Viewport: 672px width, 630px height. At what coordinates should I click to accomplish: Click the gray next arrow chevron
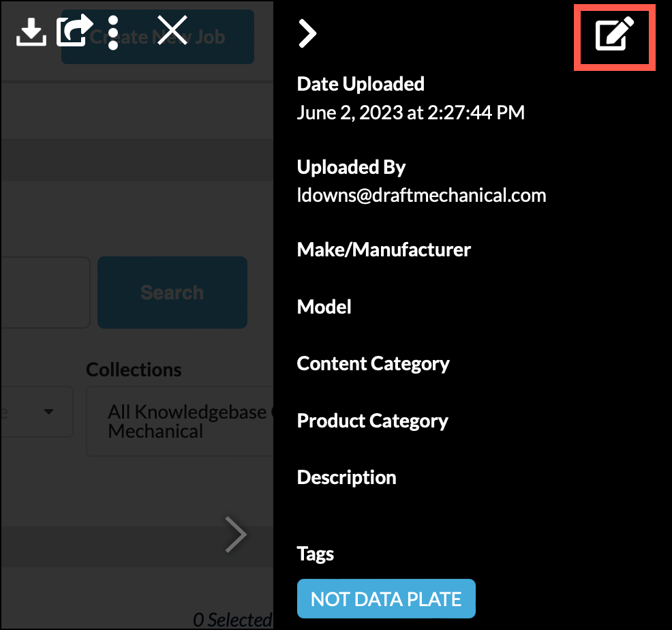click(236, 535)
